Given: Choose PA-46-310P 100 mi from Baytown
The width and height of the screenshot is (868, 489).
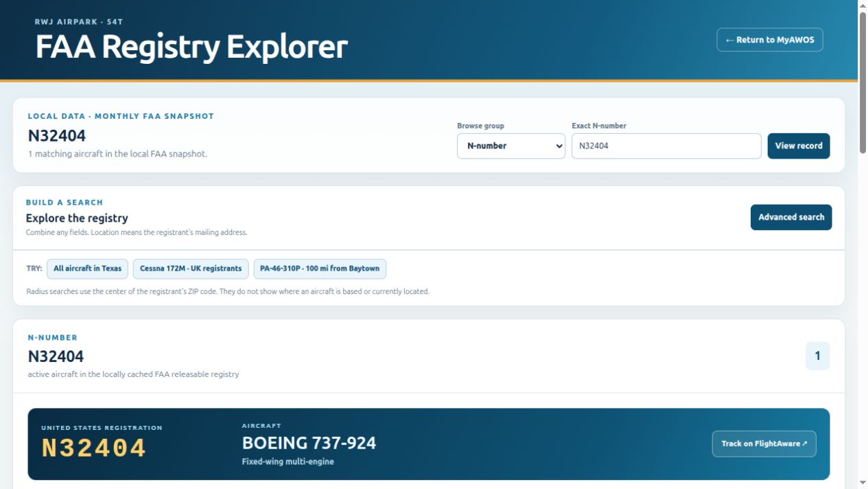Looking at the screenshot, I should coord(320,269).
